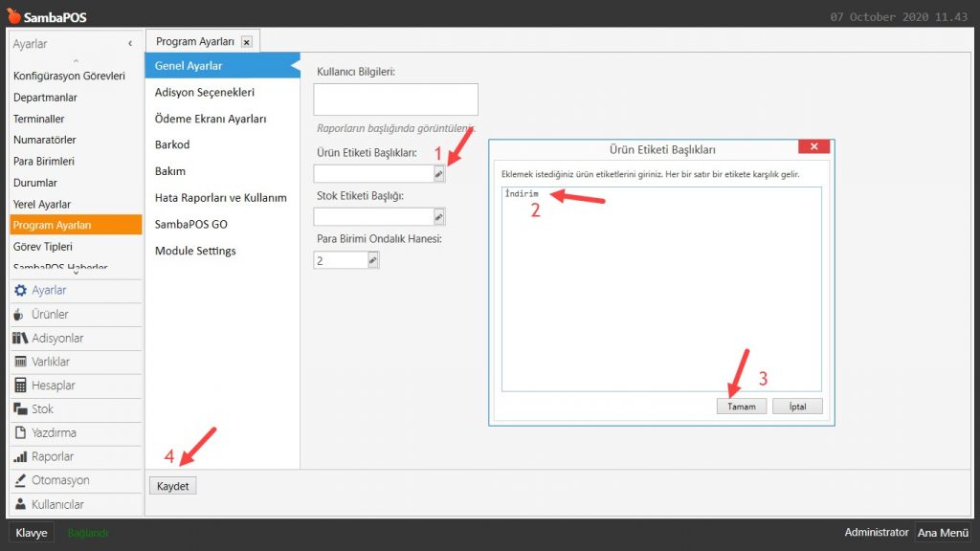Click İptal to cancel the dialog
Screen dimensions: 980x551
(x=797, y=407)
